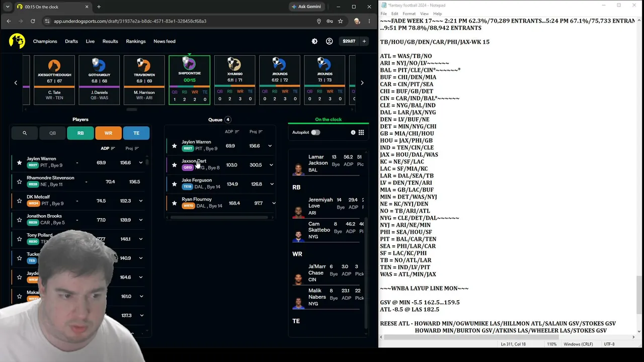View site information icon in address bar

coord(47,21)
